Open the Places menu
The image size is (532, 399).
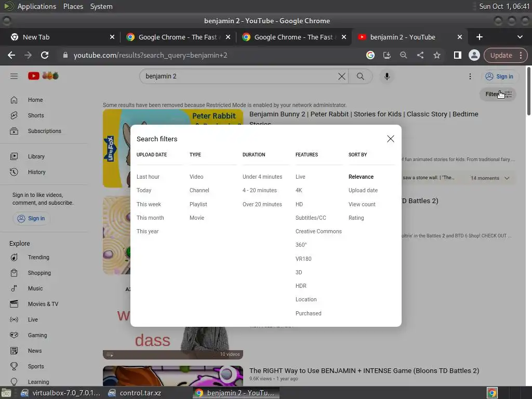(x=73, y=6)
